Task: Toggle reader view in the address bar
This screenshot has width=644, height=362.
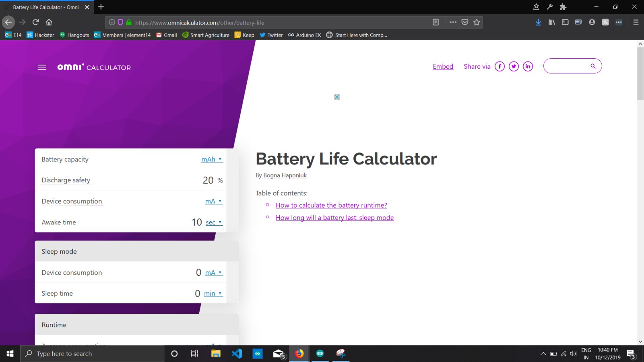Action: 436,23
